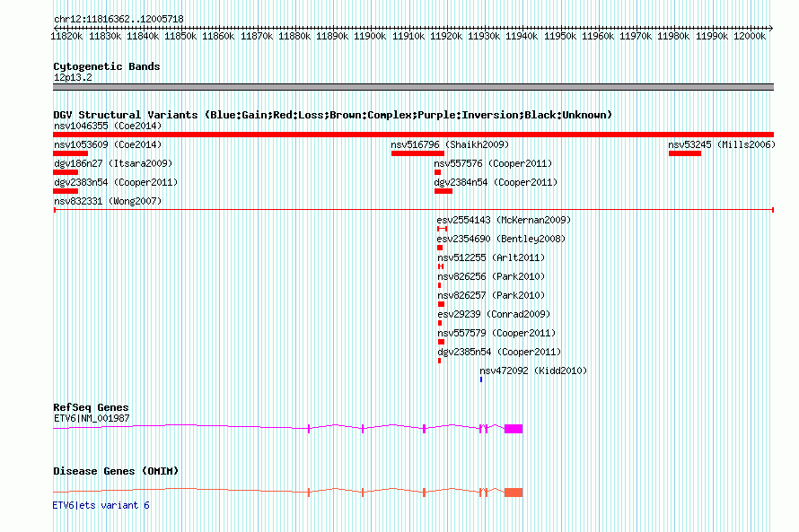799x532 pixels.
Task: Open nsv832331 (Wong2007) variant label
Action: click(x=108, y=201)
